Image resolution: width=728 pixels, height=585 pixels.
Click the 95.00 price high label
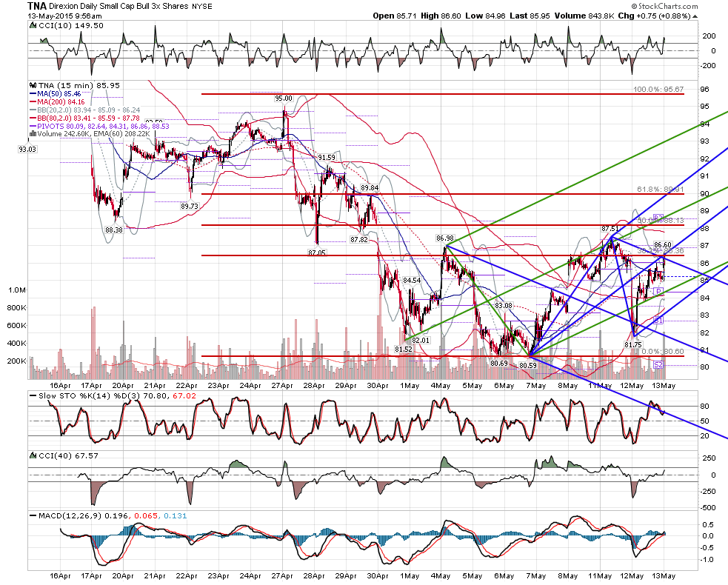[284, 98]
